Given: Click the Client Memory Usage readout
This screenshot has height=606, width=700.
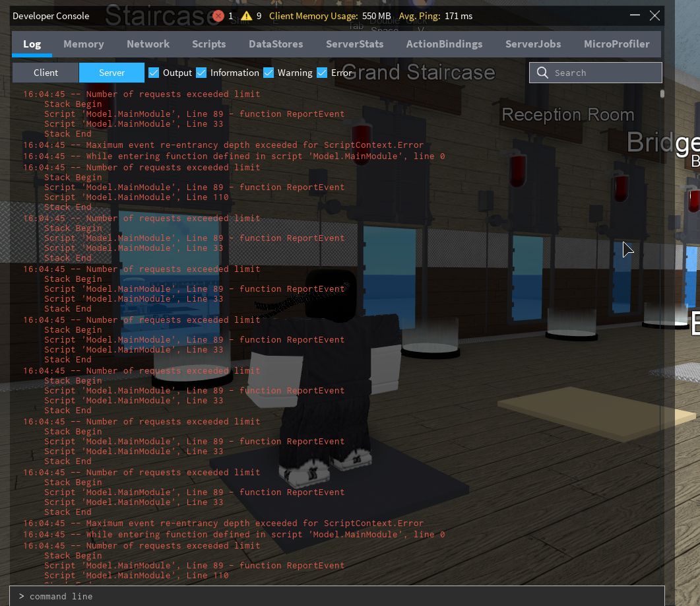Looking at the screenshot, I should coord(330,16).
